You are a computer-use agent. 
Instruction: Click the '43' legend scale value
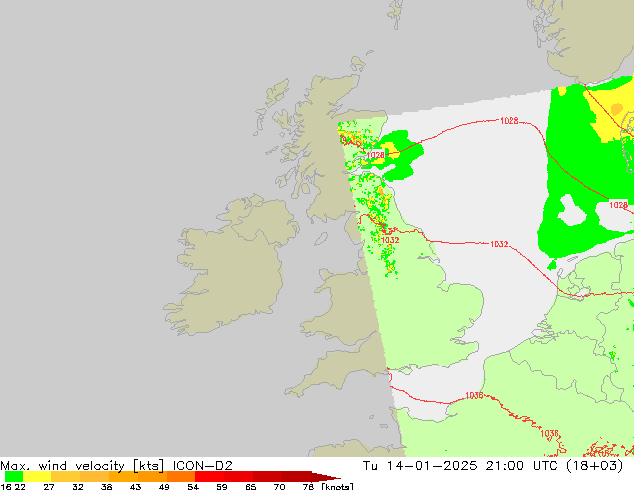(x=135, y=486)
